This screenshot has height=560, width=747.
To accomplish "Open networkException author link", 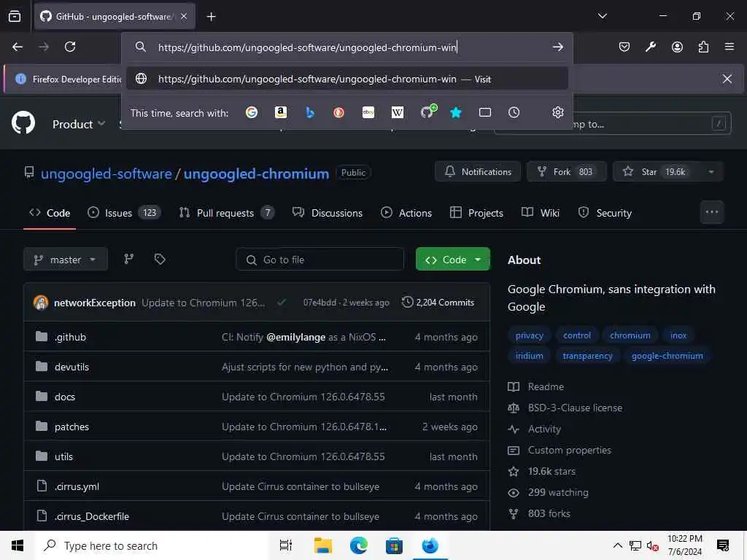I will click(x=95, y=303).
